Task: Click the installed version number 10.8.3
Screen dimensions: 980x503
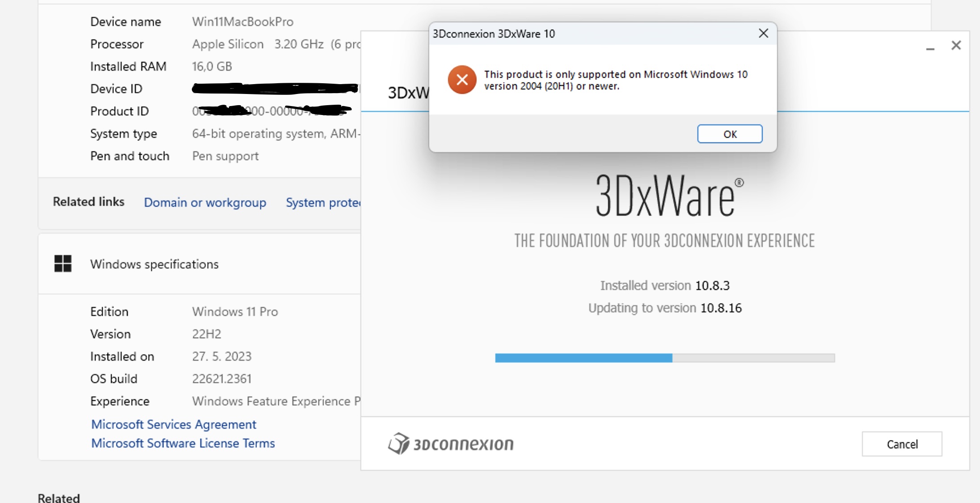Action: tap(712, 286)
